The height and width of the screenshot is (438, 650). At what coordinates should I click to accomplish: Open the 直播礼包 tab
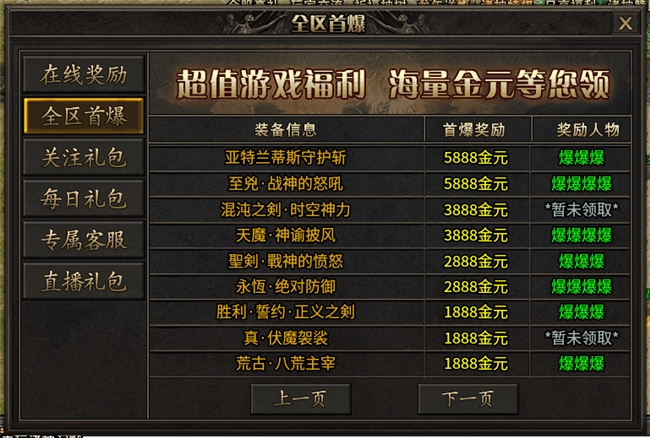pos(83,281)
